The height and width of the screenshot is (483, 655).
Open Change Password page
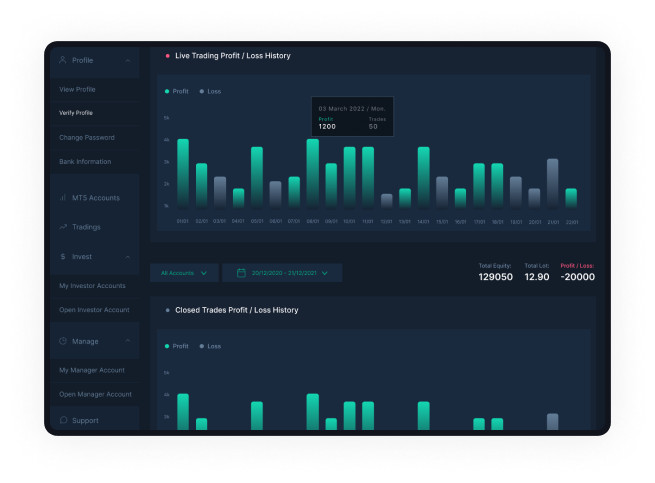[x=87, y=137]
